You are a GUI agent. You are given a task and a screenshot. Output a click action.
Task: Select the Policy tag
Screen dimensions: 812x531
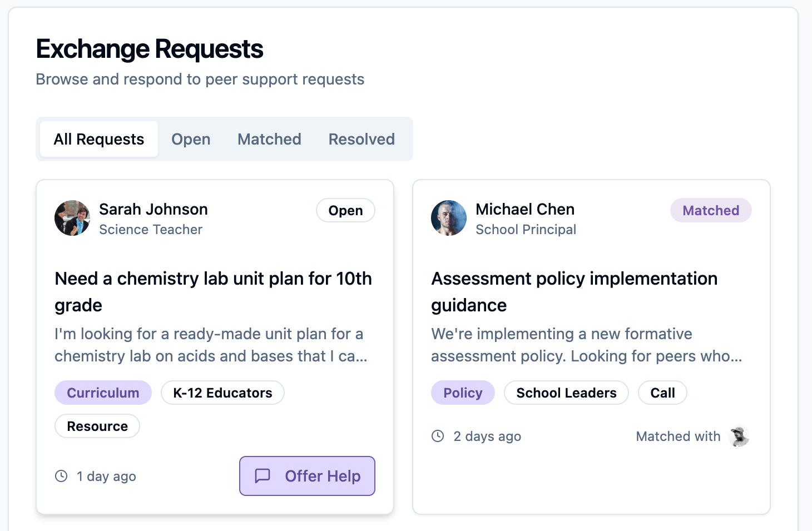tap(463, 393)
